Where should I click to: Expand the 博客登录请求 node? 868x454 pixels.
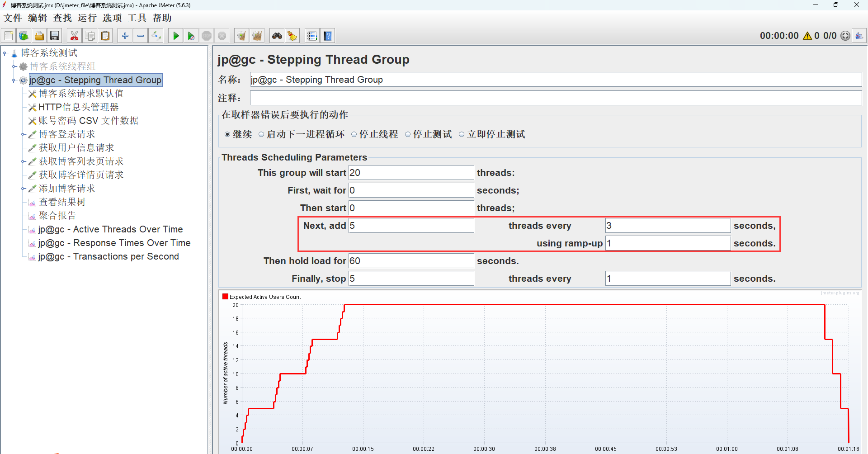pyautogui.click(x=23, y=134)
